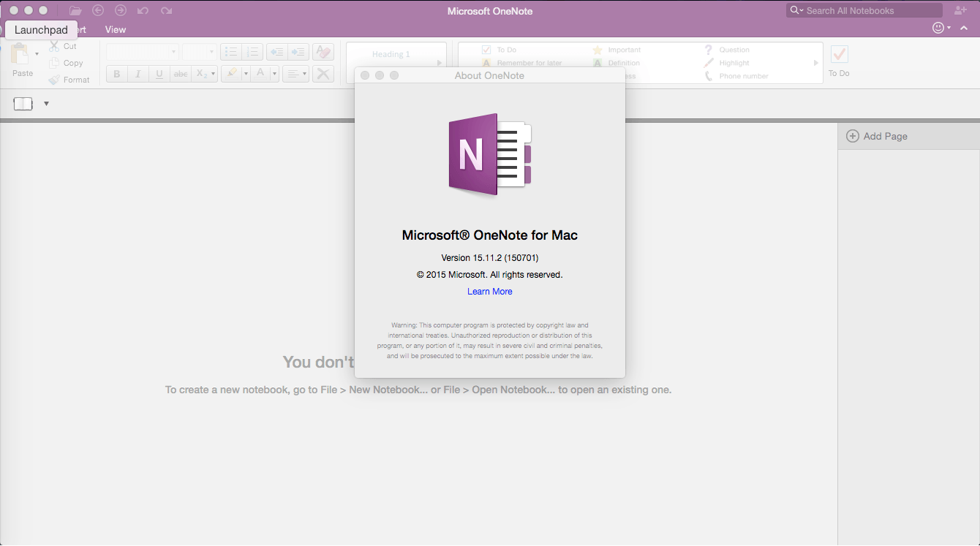This screenshot has height=546, width=980.
Task: Expand the subscript options arrow
Action: [213, 74]
